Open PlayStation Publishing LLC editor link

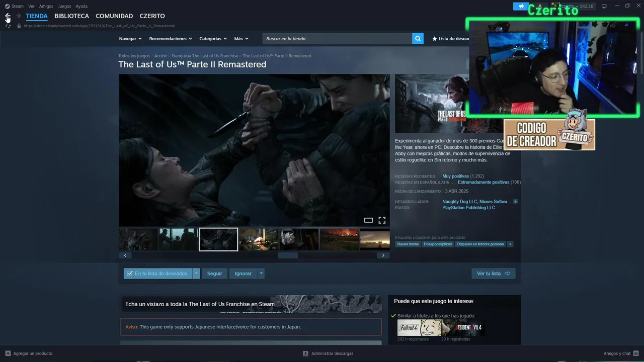pos(468,208)
